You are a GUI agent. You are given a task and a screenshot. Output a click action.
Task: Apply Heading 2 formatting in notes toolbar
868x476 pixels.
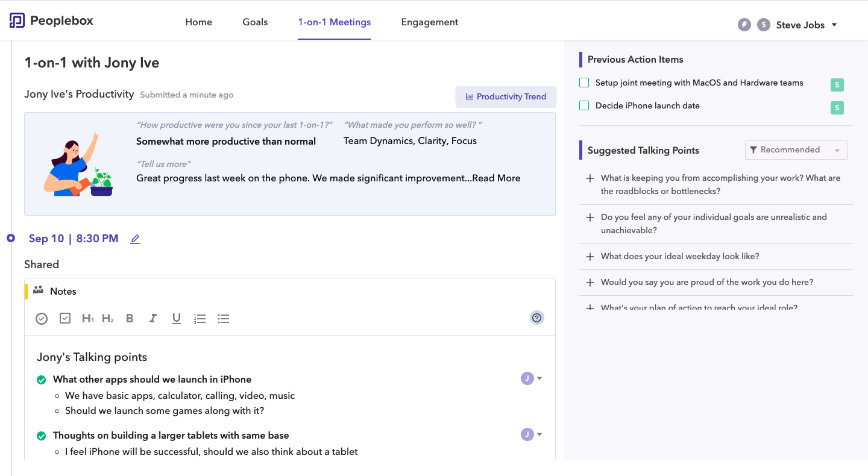(x=107, y=318)
